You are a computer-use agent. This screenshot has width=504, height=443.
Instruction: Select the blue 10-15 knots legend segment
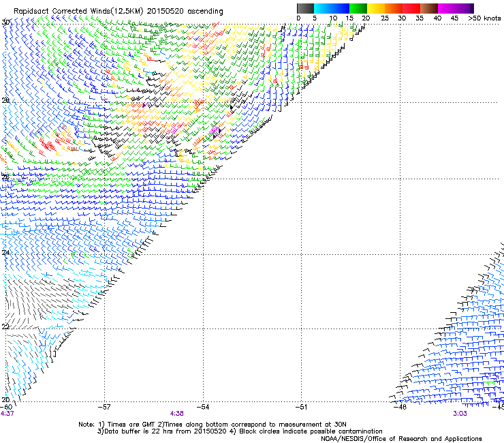tap(341, 8)
